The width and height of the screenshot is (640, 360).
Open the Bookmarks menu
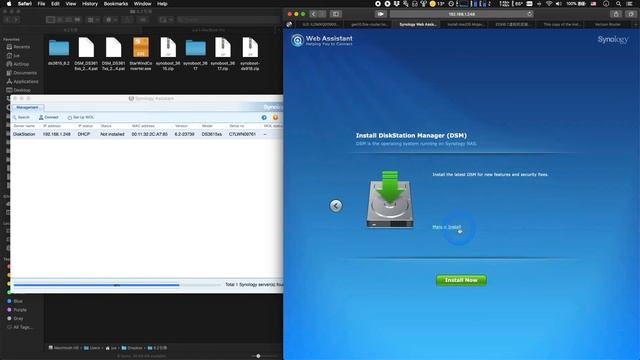point(116,4)
